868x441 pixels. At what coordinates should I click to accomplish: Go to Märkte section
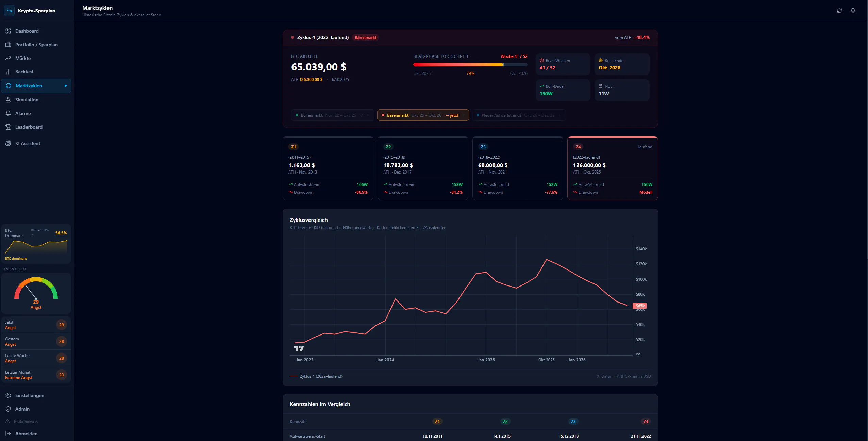pos(37,58)
